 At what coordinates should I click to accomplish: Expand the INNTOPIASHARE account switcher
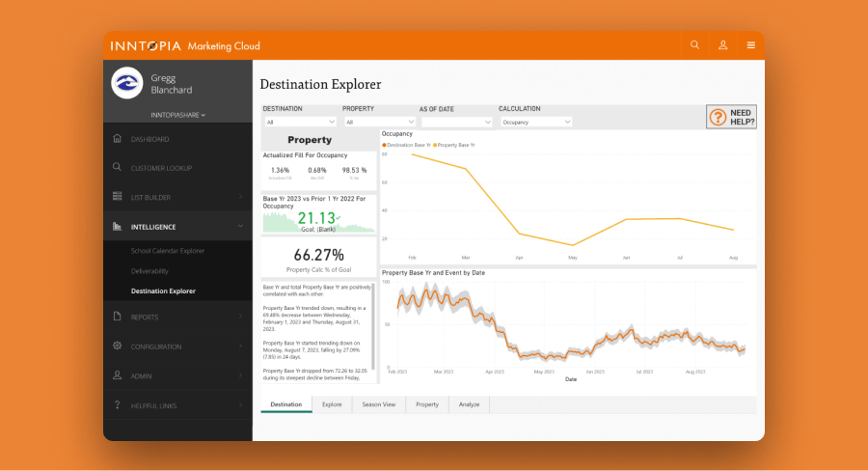coord(177,115)
